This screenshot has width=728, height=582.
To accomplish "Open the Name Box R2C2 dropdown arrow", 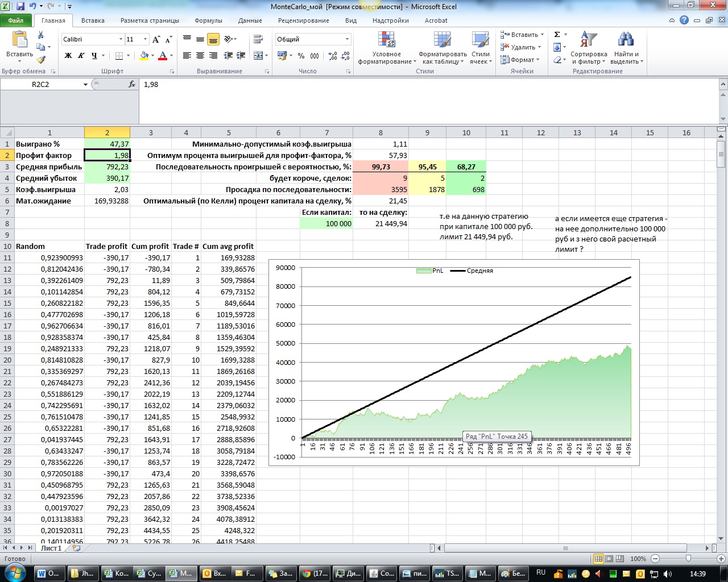I will click(x=86, y=84).
